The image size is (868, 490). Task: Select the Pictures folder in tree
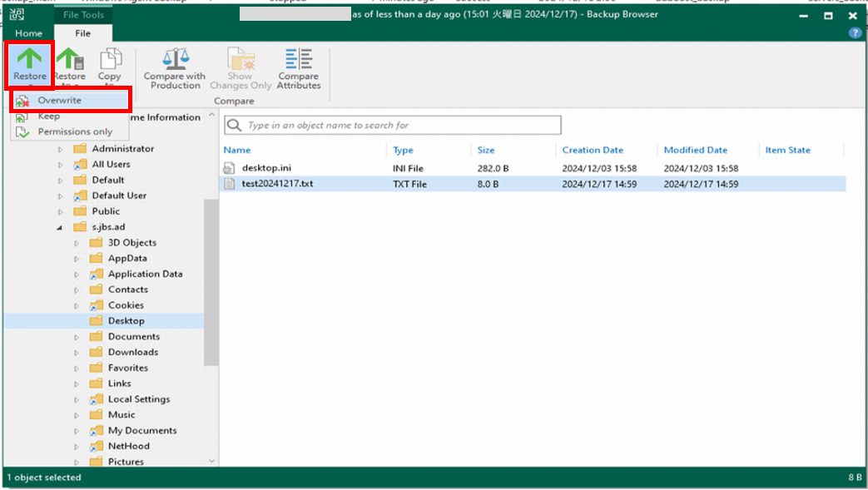tap(126, 462)
